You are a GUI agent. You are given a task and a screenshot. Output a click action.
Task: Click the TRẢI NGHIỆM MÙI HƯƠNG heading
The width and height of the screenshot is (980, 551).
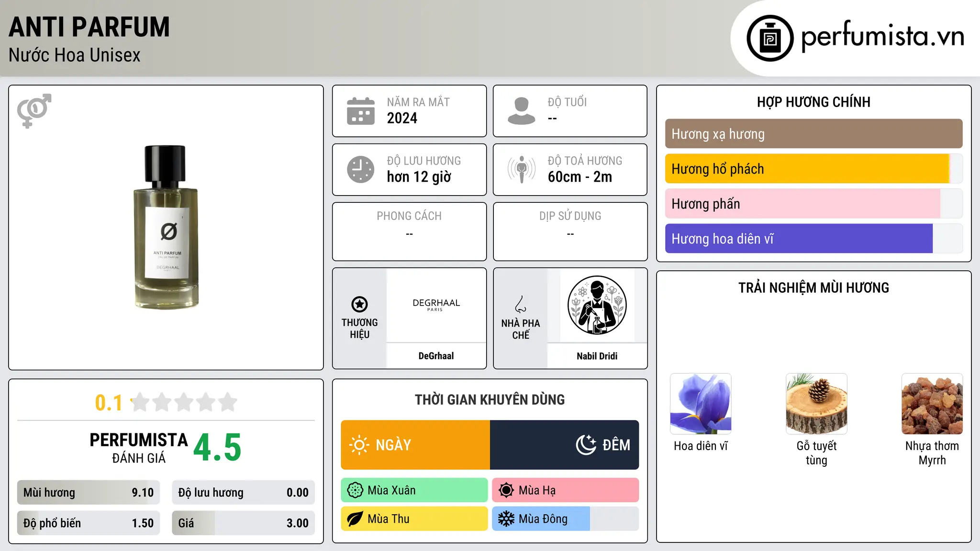[813, 287]
